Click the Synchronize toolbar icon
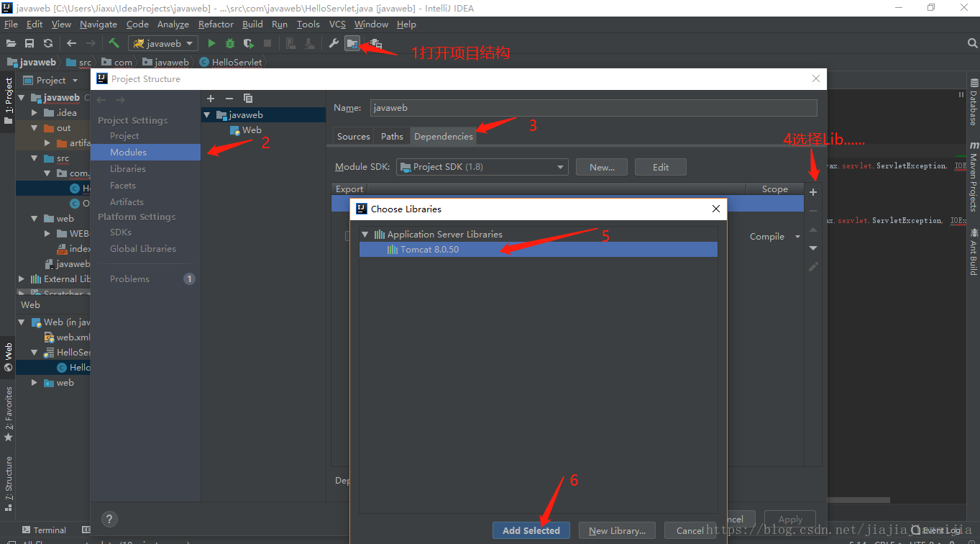Image resolution: width=980 pixels, height=544 pixels. 48,43
